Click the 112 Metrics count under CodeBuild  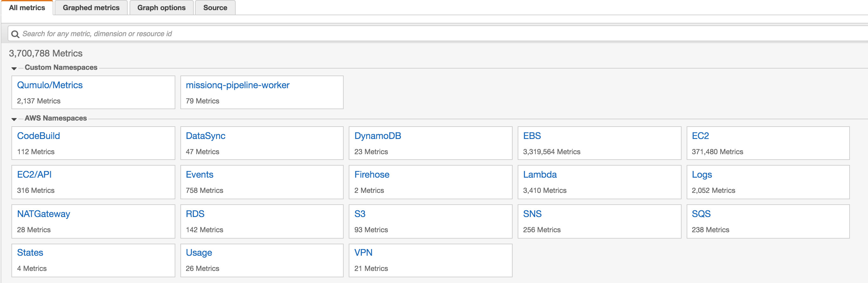(36, 152)
